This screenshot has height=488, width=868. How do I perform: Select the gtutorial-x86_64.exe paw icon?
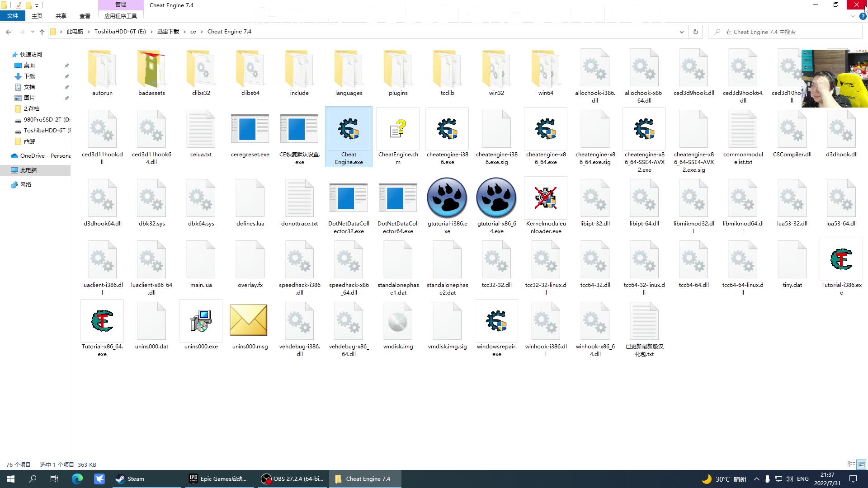496,198
